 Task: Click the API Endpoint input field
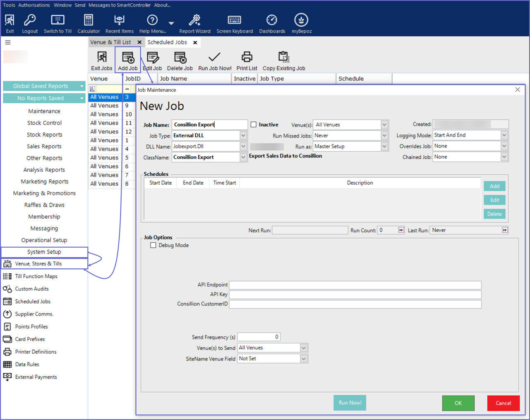pos(355,285)
